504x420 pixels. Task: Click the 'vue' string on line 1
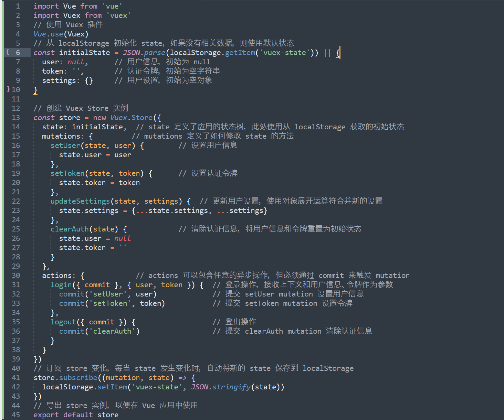pos(112,6)
